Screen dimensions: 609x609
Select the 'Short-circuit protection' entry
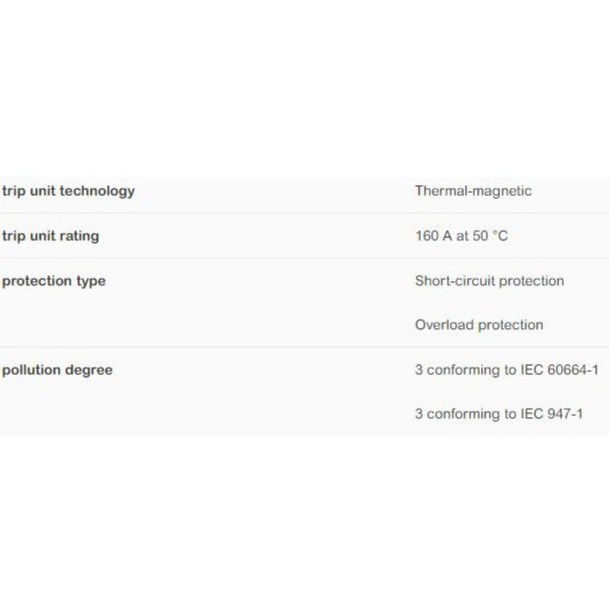pos(489,281)
